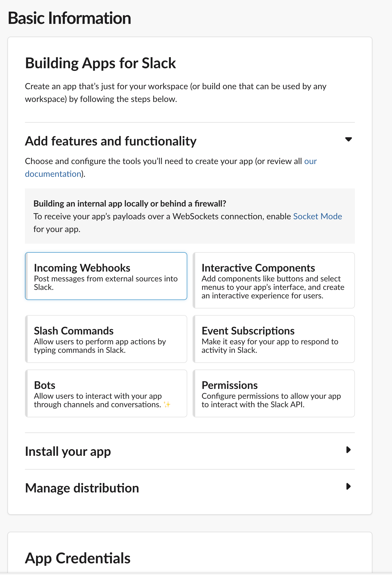Expand the Manage distribution section

(349, 486)
